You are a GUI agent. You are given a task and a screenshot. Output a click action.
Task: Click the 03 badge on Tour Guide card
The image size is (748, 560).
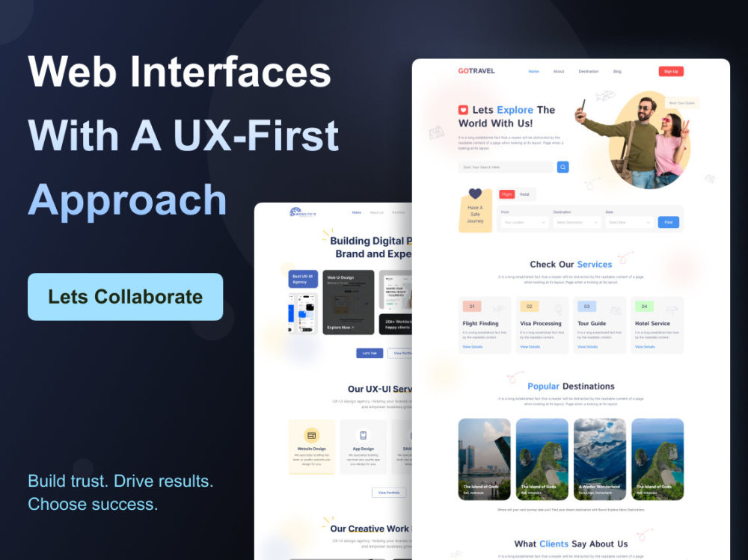[586, 307]
